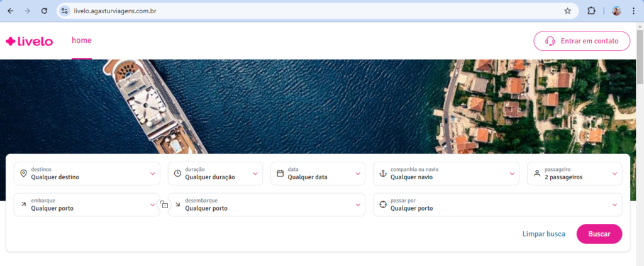This screenshot has width=644, height=266.
Task: Click the Entrar em contato button
Action: (581, 41)
